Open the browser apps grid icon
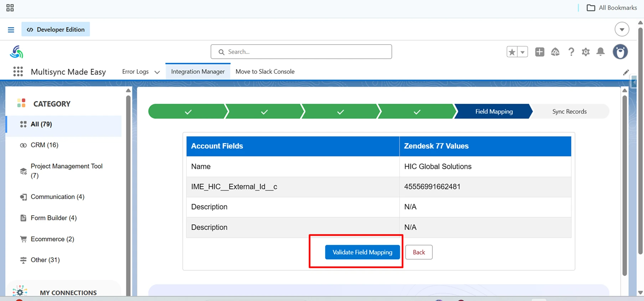The height and width of the screenshot is (301, 644). tap(10, 8)
